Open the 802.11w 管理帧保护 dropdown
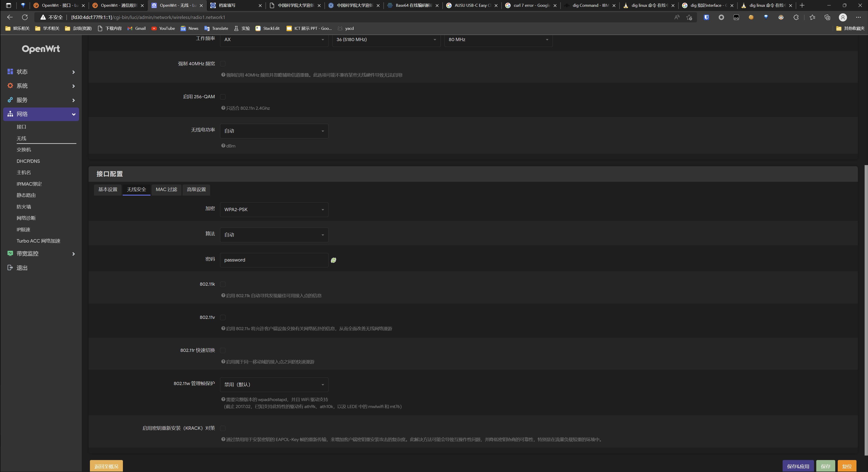The height and width of the screenshot is (472, 868). 274,384
